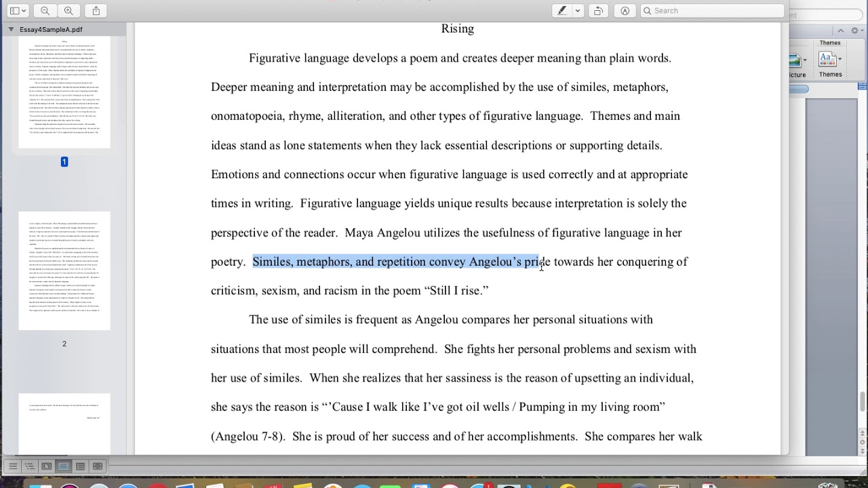The image size is (868, 488).
Task: Click the quoted title "Still I rise."
Action: point(456,291)
